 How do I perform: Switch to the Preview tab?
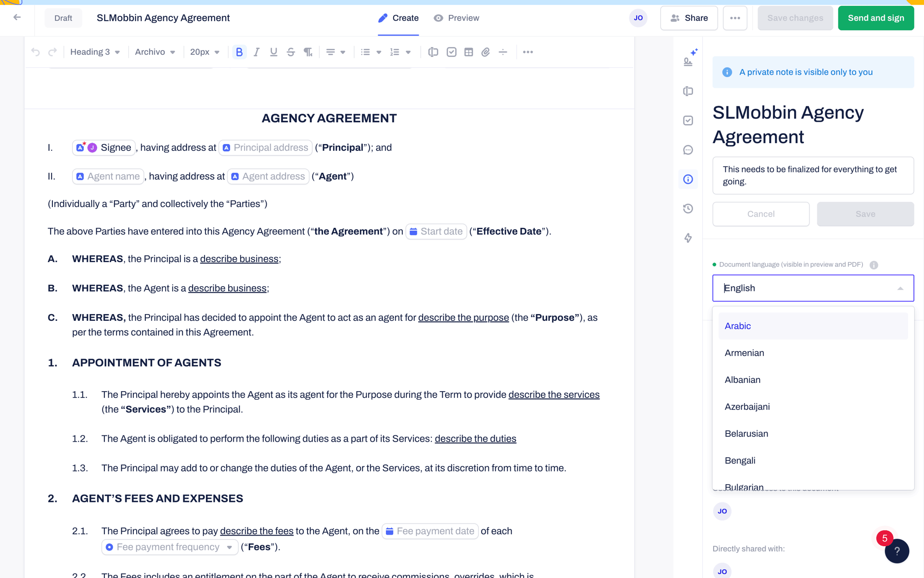click(456, 18)
